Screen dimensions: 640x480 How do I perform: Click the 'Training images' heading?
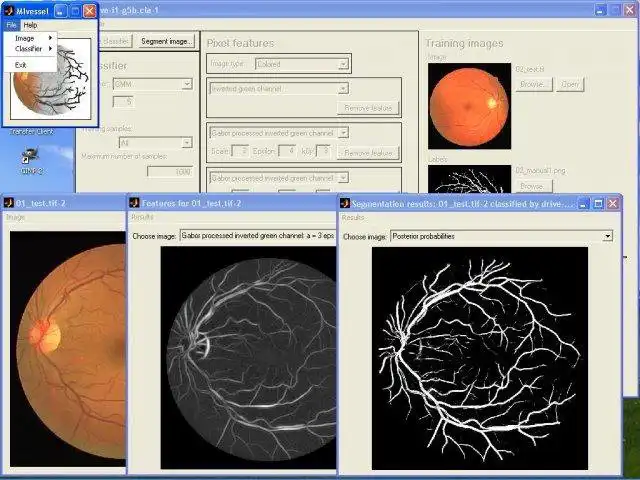464,43
